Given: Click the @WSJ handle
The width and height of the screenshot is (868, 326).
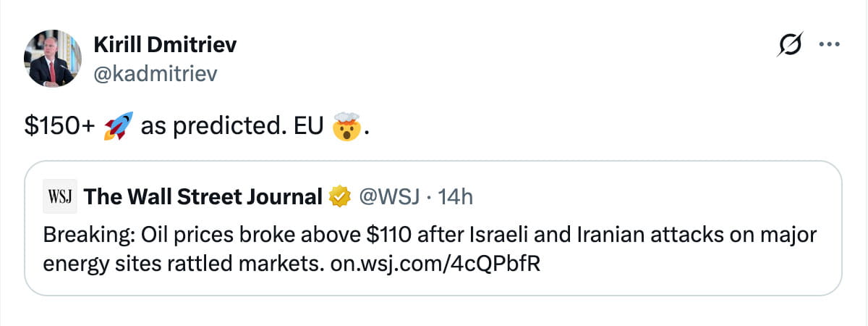Looking at the screenshot, I should point(378,196).
